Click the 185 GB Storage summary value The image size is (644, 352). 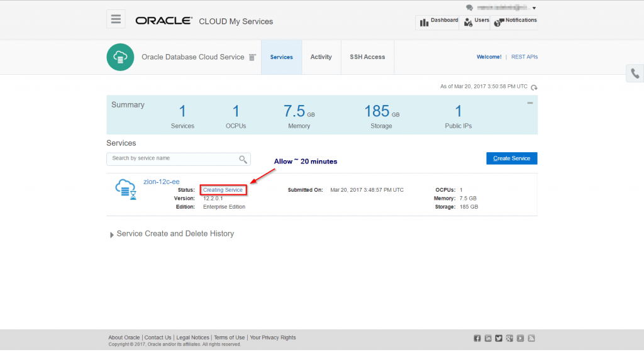pos(382,111)
